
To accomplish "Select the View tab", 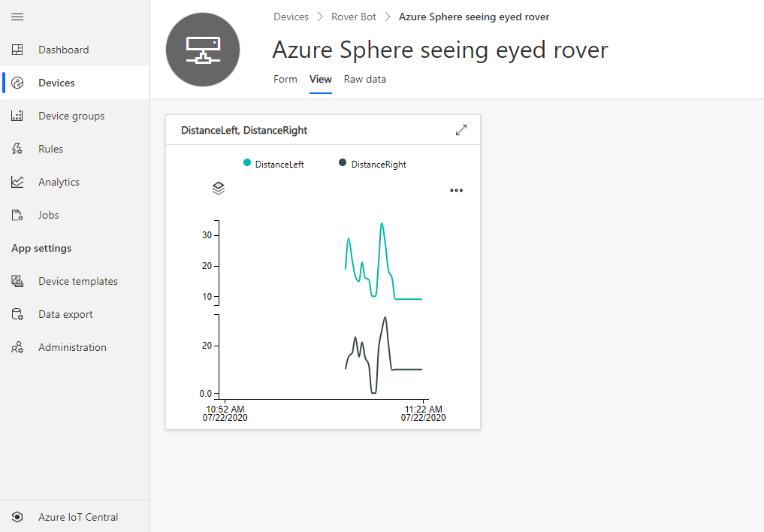I will [321, 79].
